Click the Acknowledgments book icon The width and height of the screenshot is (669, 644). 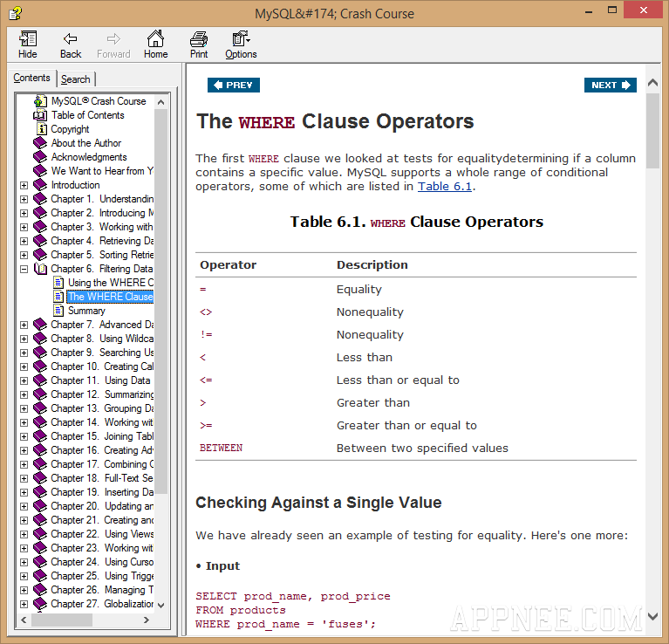point(40,157)
